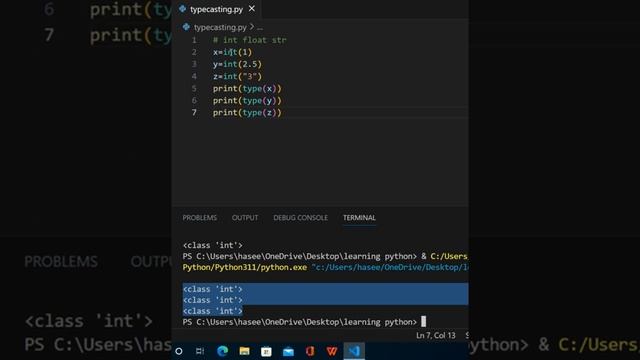
Task: Place cursor on line x=int(1)
Action: coord(232,52)
